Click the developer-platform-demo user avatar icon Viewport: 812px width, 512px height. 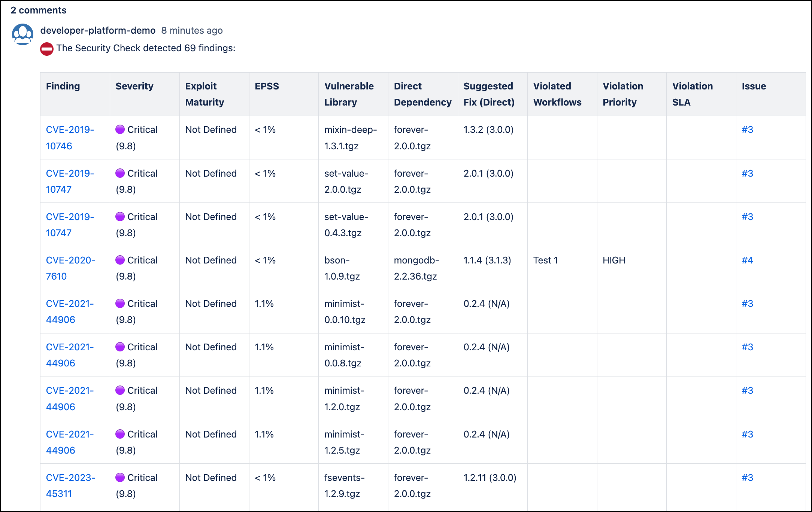tap(22, 34)
